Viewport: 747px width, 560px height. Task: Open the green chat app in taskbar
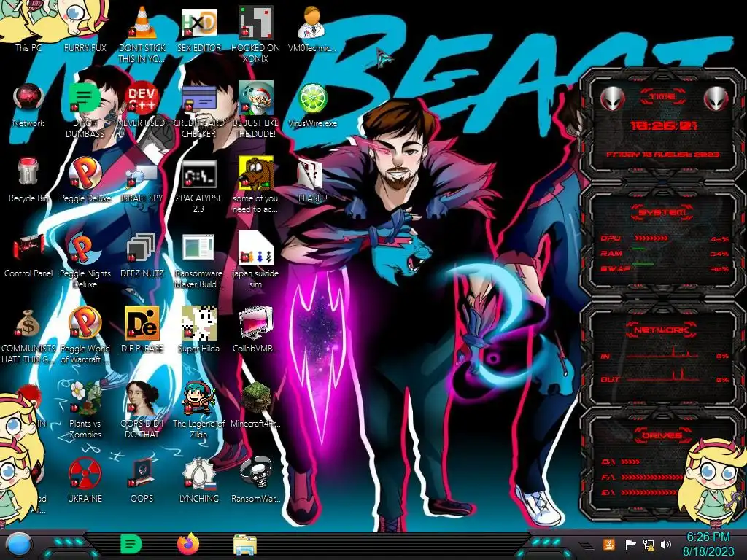pyautogui.click(x=131, y=544)
